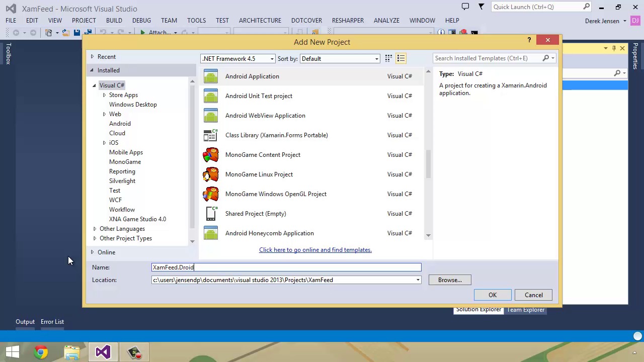
Task: Open the RESHARPER menu
Action: (x=348, y=21)
